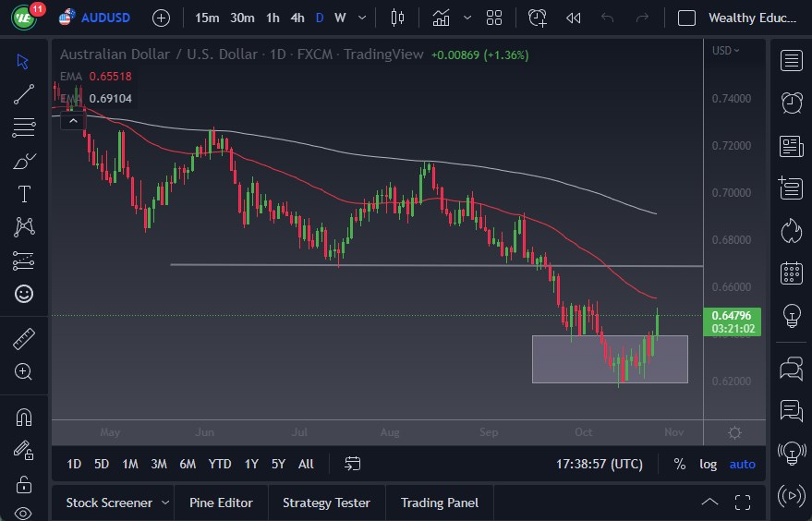Open the alerts clock icon
This screenshot has width=812, height=521.
[x=791, y=103]
